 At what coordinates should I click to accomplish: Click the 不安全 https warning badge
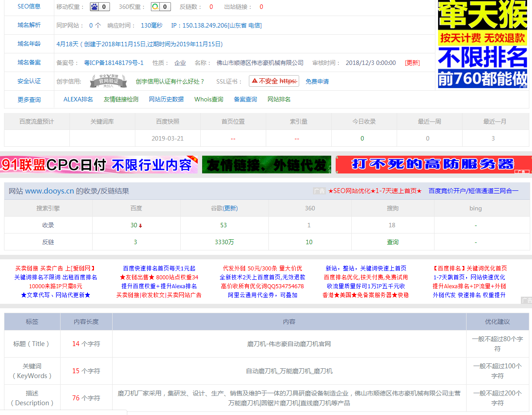point(274,81)
